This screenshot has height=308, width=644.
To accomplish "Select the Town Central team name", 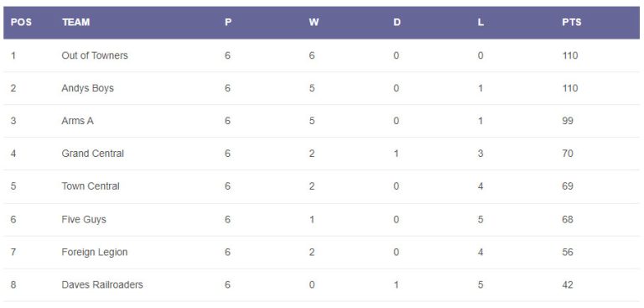I will pyautogui.click(x=91, y=186).
